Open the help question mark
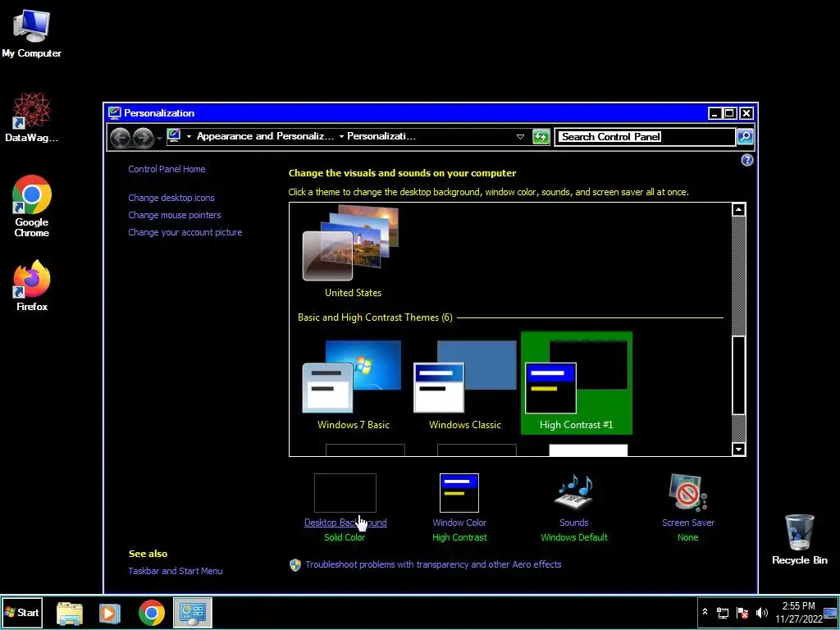Image resolution: width=840 pixels, height=630 pixels. click(x=746, y=160)
